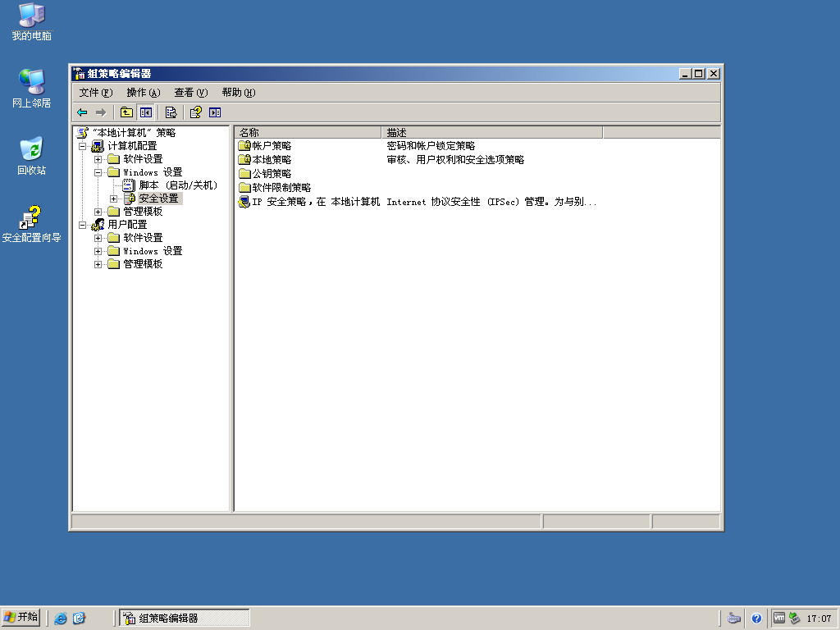Click 组策略编辑器 taskbar button
The height and width of the screenshot is (630, 840).
point(185,619)
